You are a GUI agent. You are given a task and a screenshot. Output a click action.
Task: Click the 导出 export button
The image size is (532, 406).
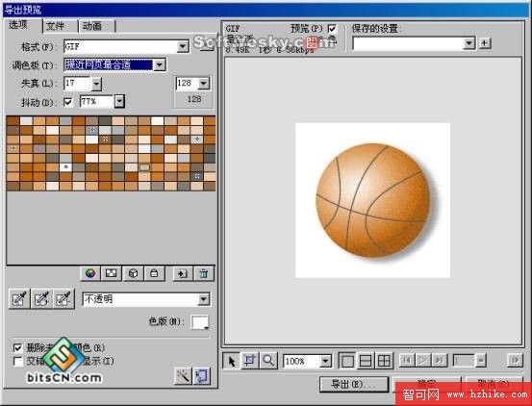[x=353, y=384]
